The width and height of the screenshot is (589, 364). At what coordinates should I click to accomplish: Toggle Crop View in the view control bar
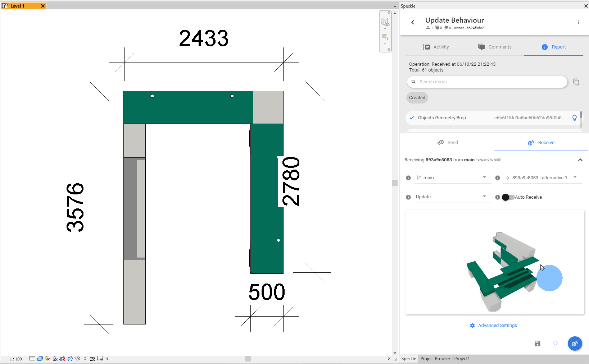coord(63,359)
